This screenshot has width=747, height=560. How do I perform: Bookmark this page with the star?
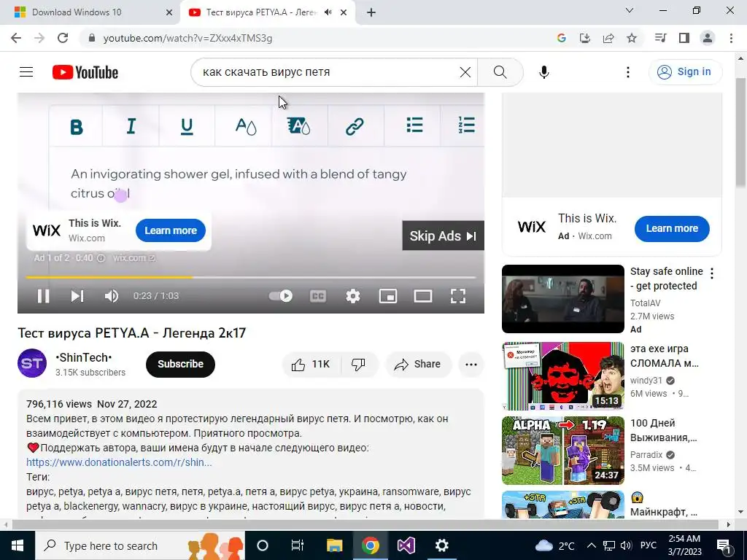point(632,38)
